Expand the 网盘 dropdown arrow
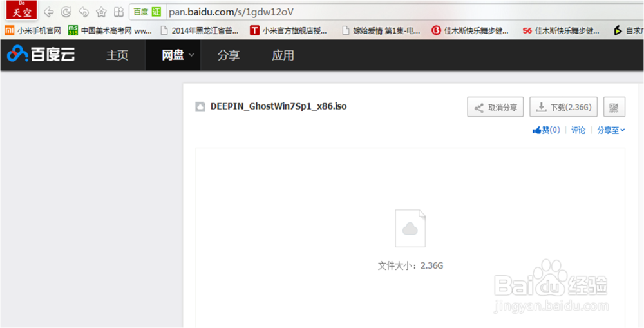 pyautogui.click(x=191, y=55)
